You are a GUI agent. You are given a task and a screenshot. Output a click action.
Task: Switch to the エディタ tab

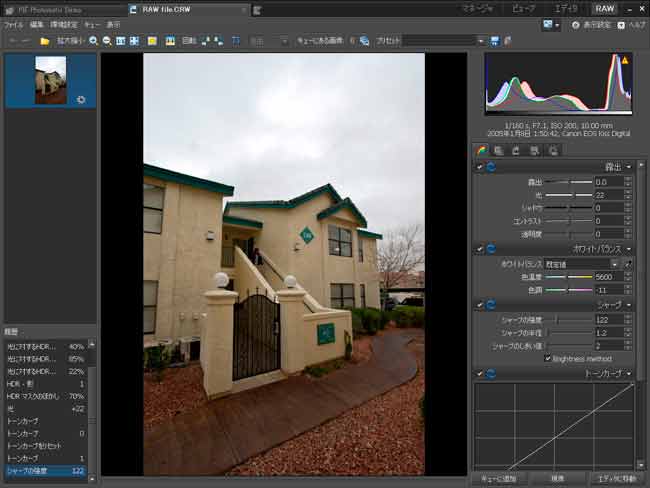pos(565,8)
